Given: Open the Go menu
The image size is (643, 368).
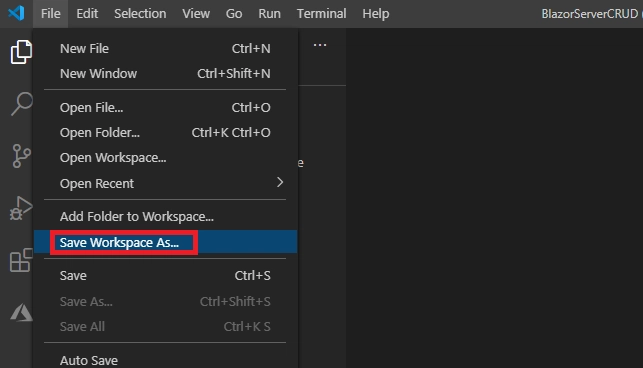Looking at the screenshot, I should (x=234, y=14).
